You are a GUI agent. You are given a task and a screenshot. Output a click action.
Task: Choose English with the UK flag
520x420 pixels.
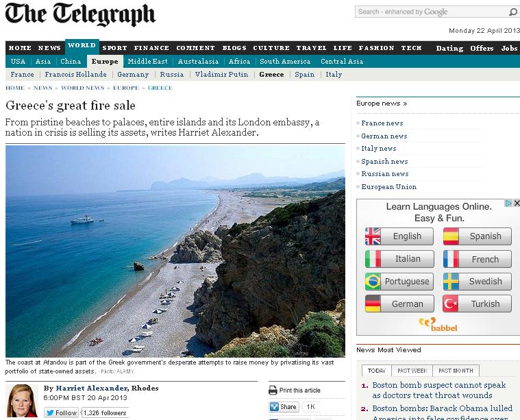click(x=399, y=236)
